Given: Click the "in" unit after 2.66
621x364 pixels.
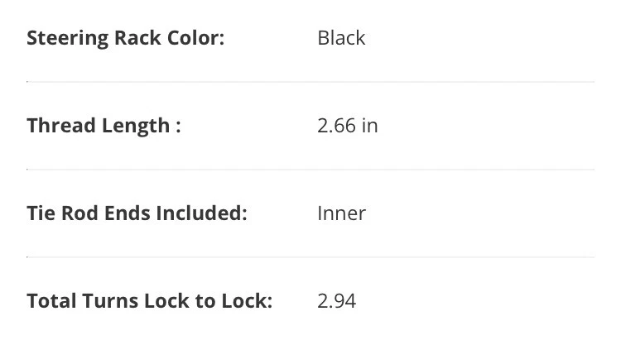Looking at the screenshot, I should tap(369, 126).
